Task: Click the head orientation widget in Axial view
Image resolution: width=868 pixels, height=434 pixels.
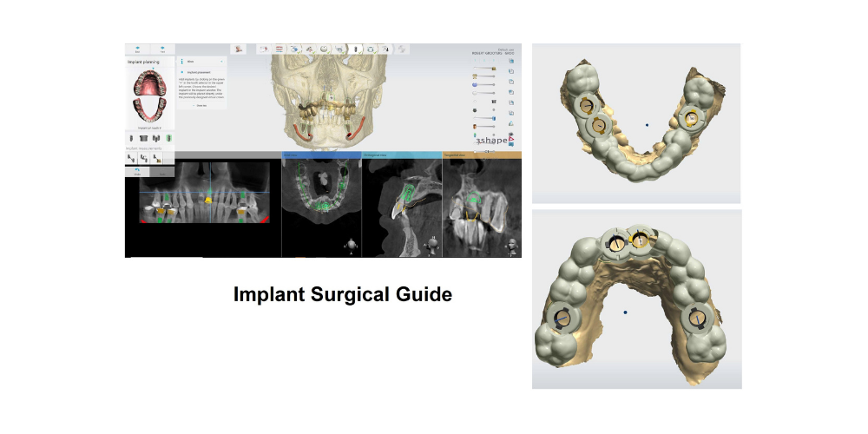Action: tap(350, 245)
